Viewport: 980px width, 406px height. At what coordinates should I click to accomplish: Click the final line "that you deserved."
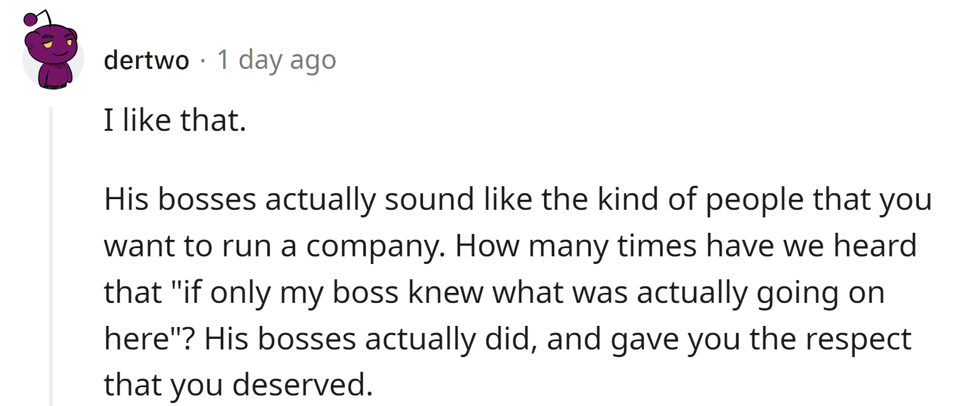pyautogui.click(x=239, y=385)
